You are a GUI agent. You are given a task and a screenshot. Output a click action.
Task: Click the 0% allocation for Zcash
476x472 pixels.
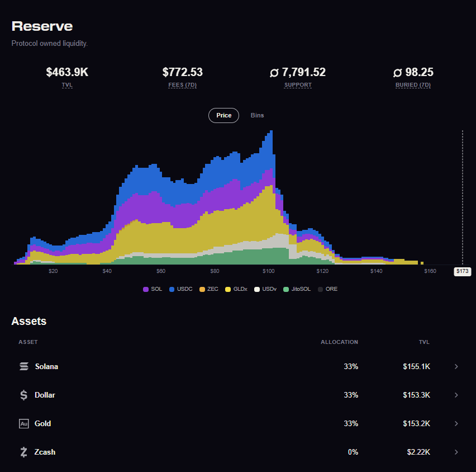coord(353,452)
